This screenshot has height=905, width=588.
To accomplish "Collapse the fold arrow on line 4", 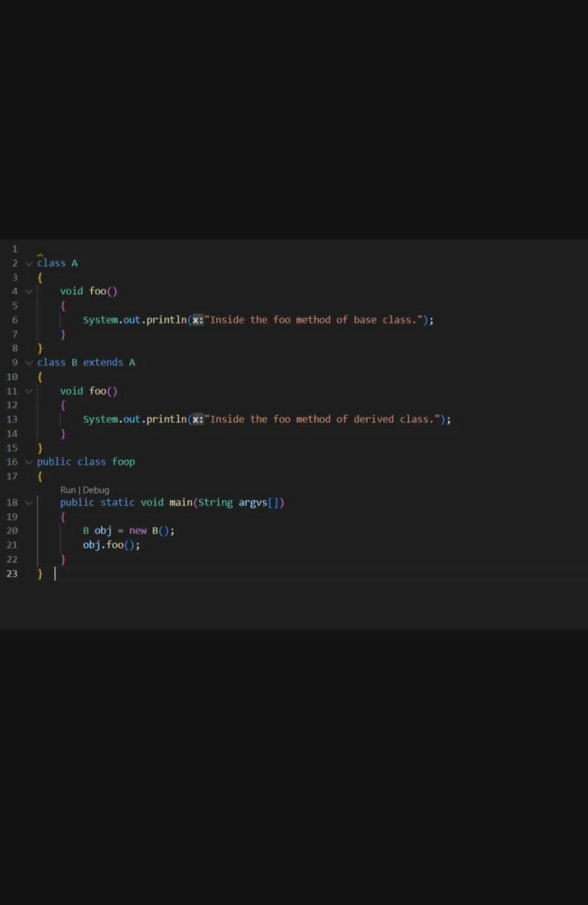I will [29, 292].
